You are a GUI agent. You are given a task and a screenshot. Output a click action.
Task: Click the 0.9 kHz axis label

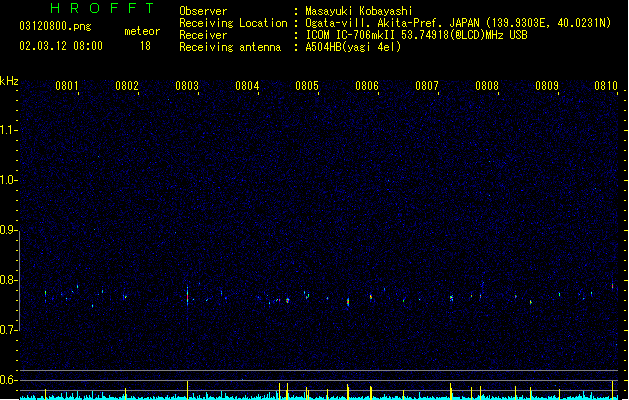8,230
